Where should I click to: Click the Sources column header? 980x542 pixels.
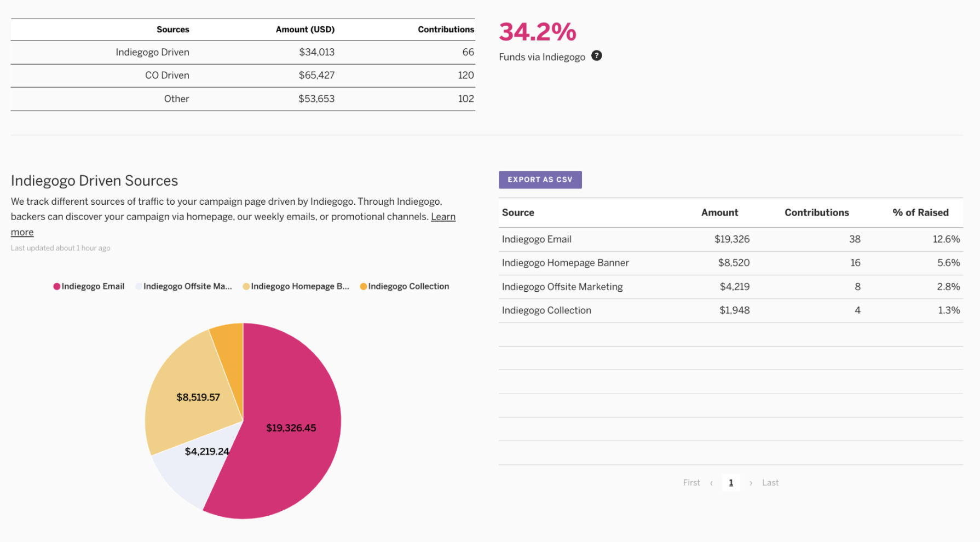[x=172, y=30]
